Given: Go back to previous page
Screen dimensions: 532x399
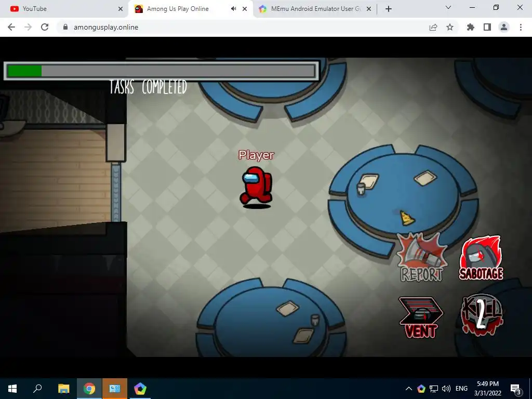Looking at the screenshot, I should pos(11,27).
